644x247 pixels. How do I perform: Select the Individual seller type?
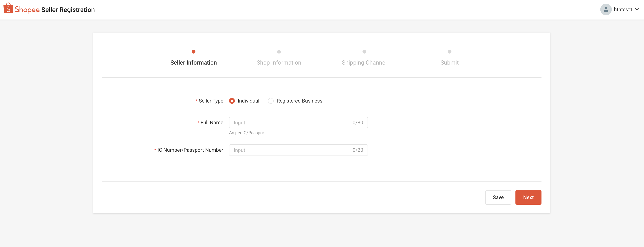tap(232, 101)
